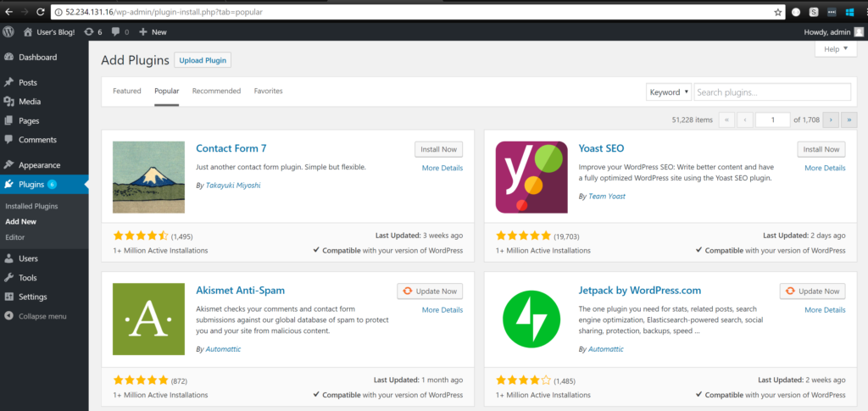This screenshot has height=411, width=868.
Task: Open author link Takayuki Miyoshi
Action: (233, 186)
